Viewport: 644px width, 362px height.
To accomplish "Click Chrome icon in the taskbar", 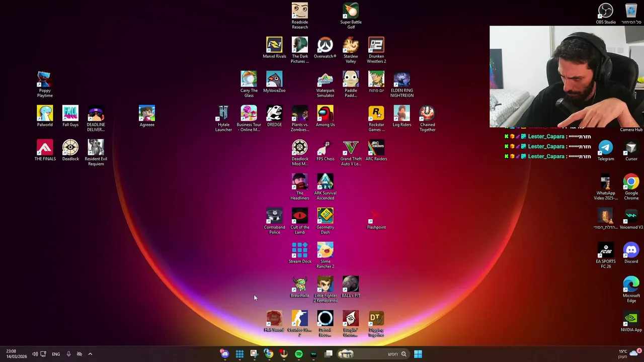I will pyautogui.click(x=269, y=354).
